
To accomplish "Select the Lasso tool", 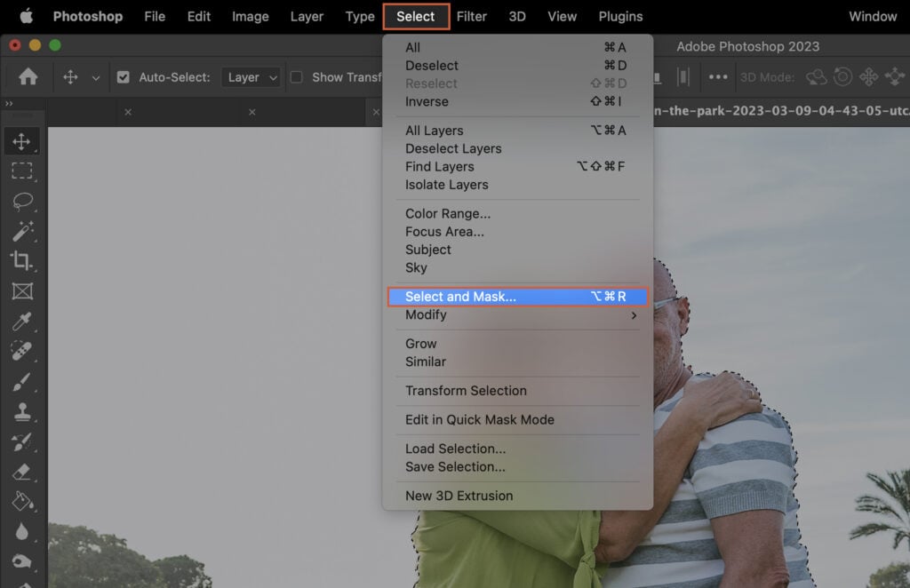I will (x=22, y=201).
